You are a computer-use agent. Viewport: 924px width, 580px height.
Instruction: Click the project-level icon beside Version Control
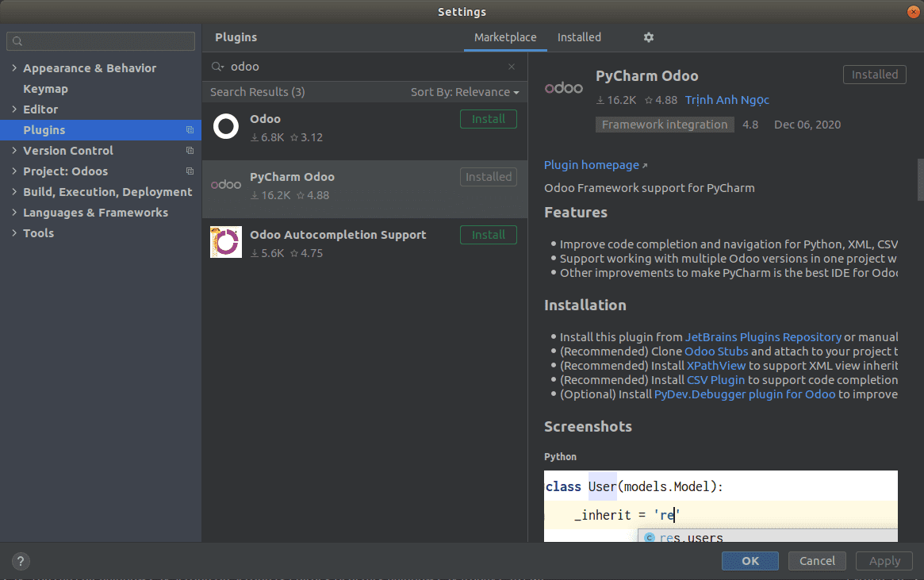click(190, 150)
